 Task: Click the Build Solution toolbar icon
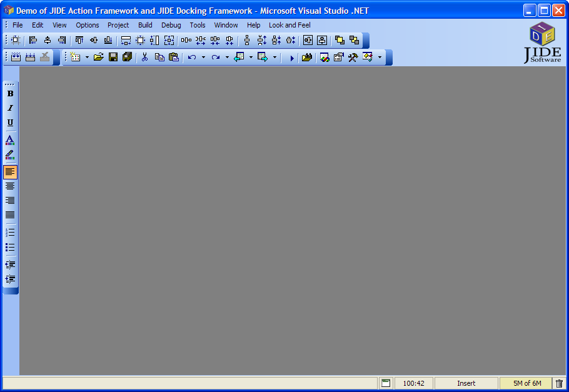pyautogui.click(x=16, y=57)
